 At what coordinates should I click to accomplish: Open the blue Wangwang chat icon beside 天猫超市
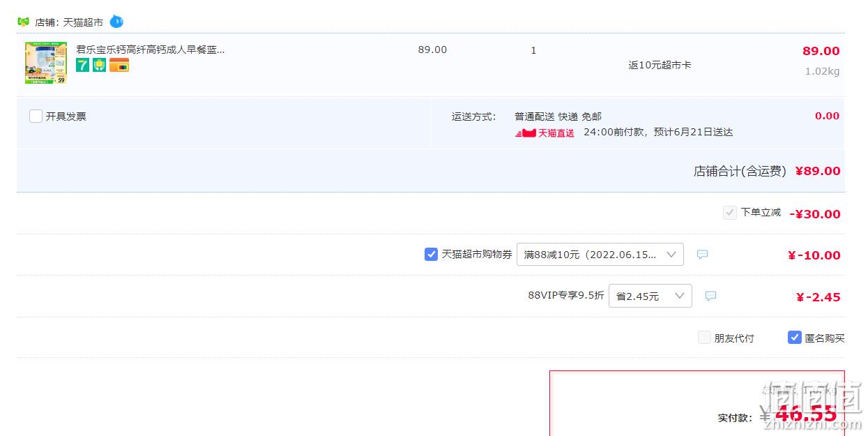[116, 22]
